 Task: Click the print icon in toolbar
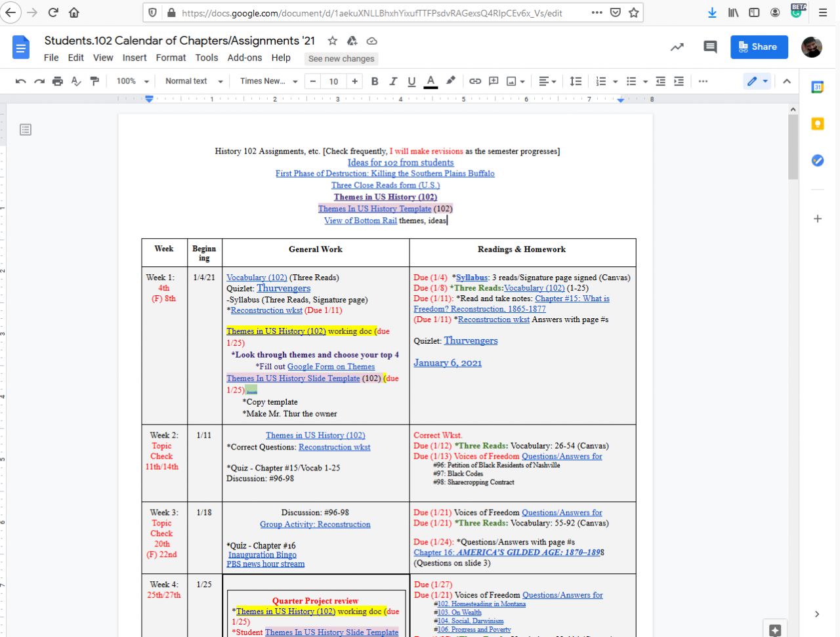58,81
